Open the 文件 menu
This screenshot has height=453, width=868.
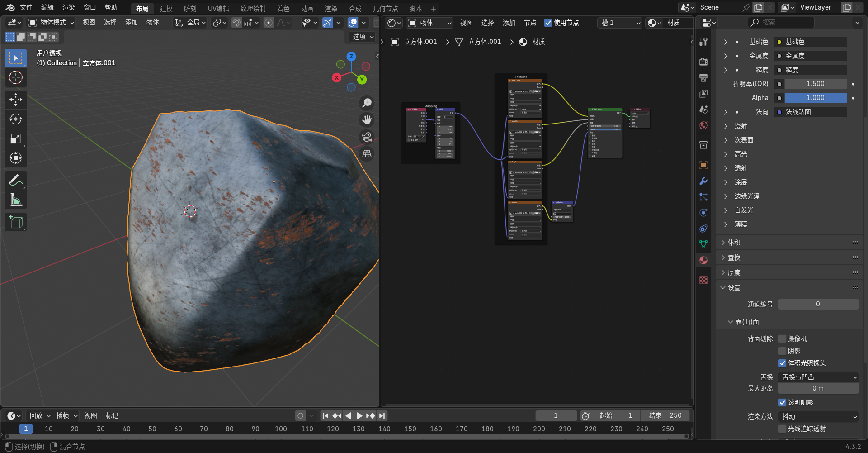[26, 8]
